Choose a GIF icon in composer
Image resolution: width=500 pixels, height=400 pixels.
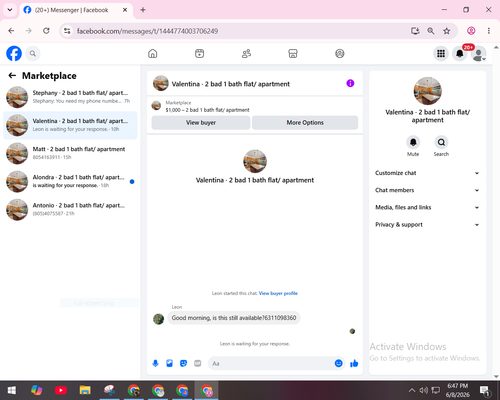click(x=198, y=363)
